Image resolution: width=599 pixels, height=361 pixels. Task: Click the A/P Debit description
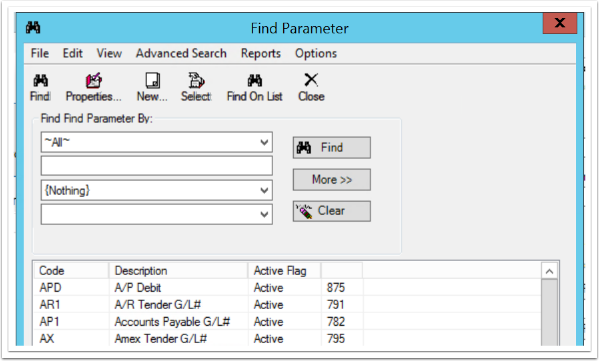click(138, 287)
